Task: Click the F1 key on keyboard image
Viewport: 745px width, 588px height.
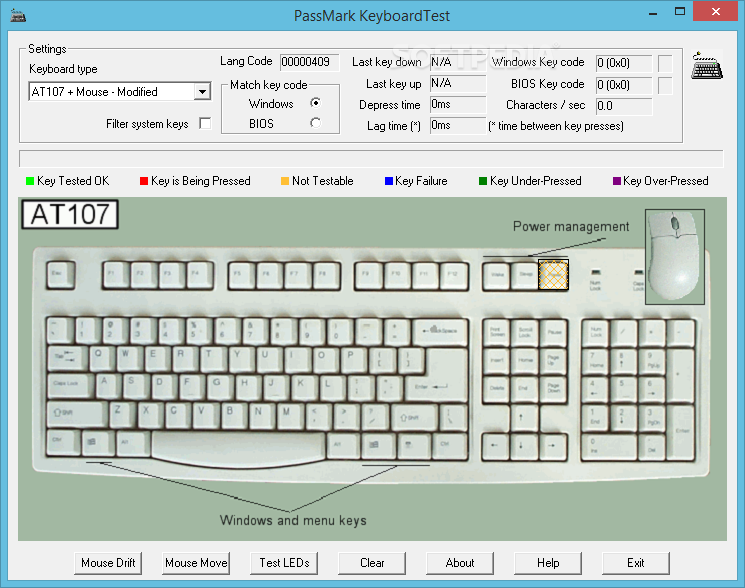Action: tap(115, 275)
